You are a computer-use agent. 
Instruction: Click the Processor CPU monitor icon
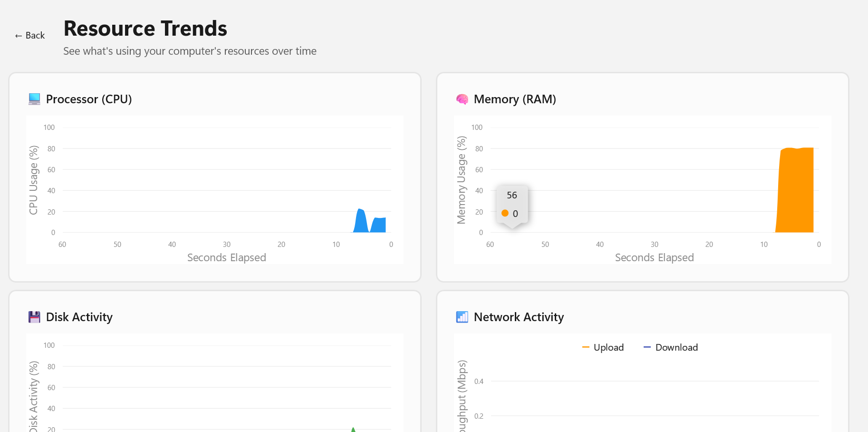(34, 99)
